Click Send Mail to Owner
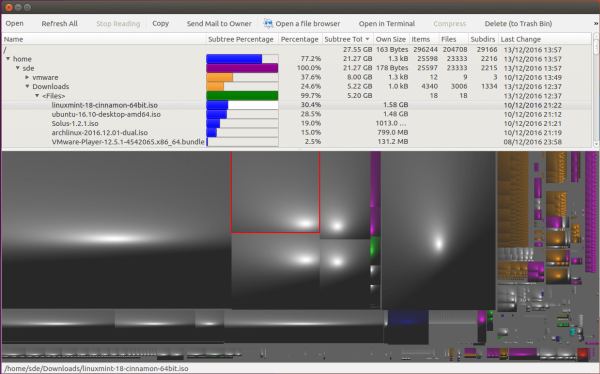This screenshot has width=600, height=374. pos(219,23)
